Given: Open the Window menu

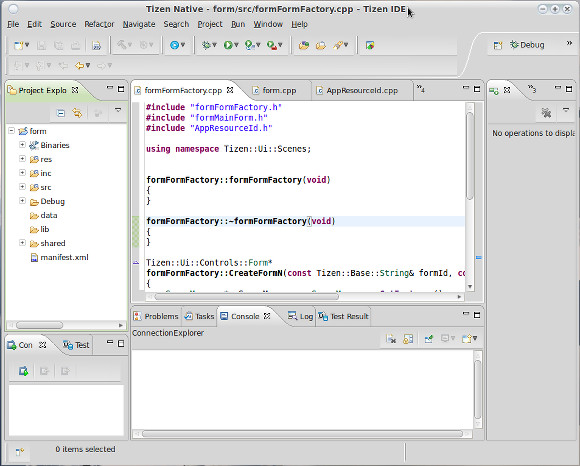Looking at the screenshot, I should (268, 24).
